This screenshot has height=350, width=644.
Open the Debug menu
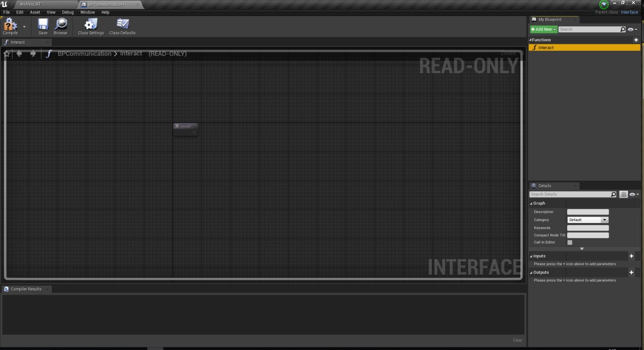click(68, 12)
